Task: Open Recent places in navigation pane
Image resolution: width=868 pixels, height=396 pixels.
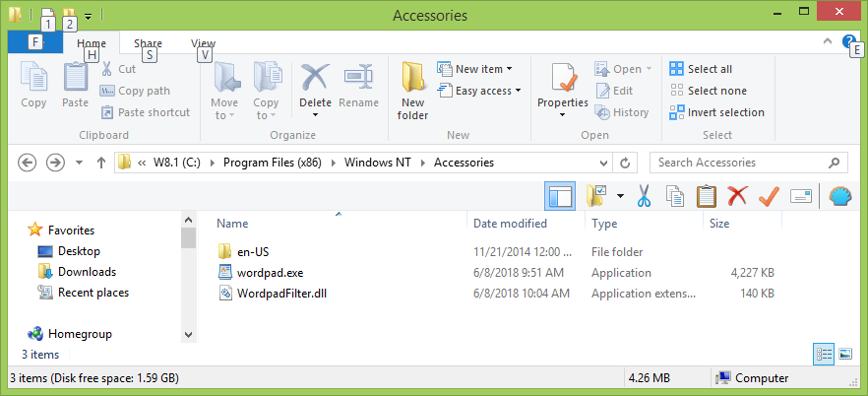Action: tap(83, 293)
